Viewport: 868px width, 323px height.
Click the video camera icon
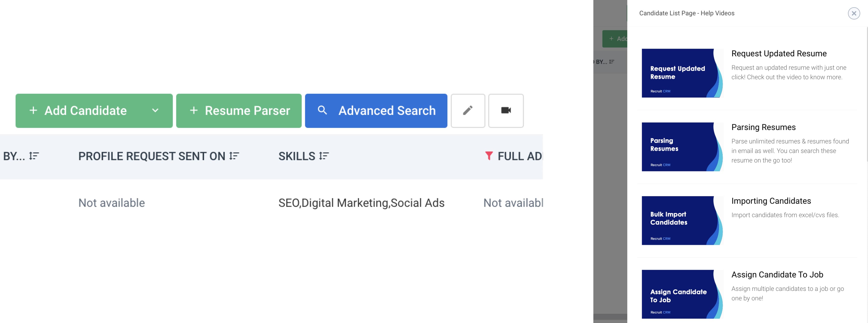505,110
